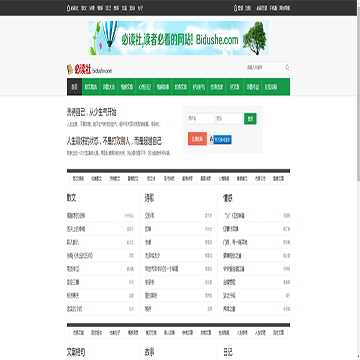This screenshot has height=360, width=360.
Task: Open the 诗歌 section heading
Action: click(x=149, y=198)
